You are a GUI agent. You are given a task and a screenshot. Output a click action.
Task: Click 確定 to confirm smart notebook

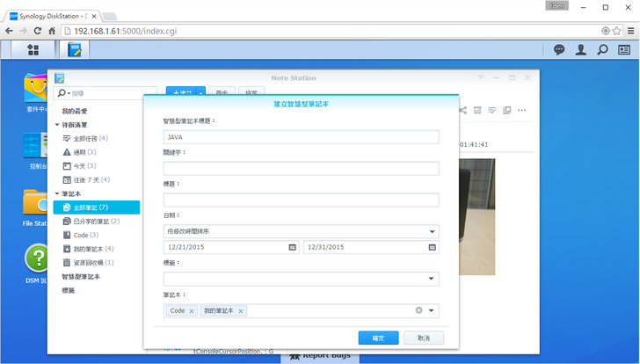[x=378, y=338]
